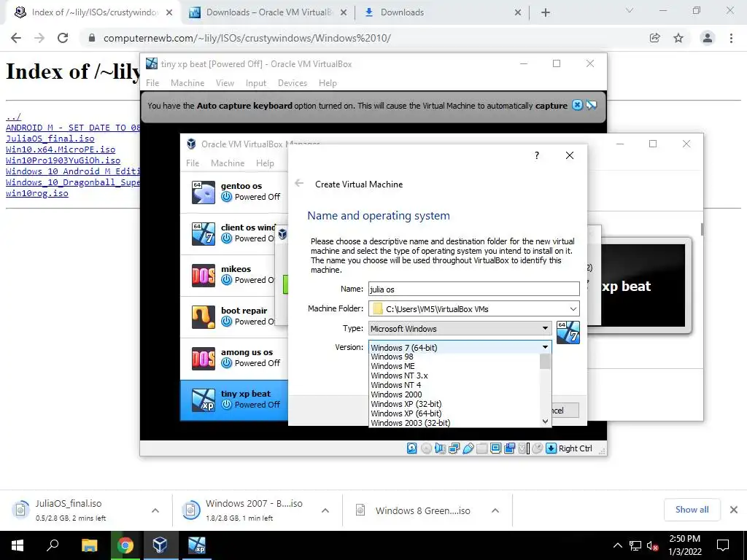Open taskbar search
The height and width of the screenshot is (560, 747).
53,545
